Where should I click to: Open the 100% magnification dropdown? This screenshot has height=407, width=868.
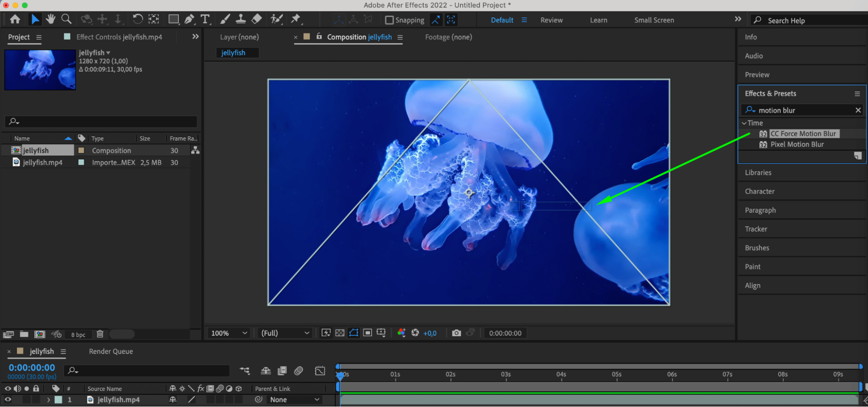[x=229, y=333]
